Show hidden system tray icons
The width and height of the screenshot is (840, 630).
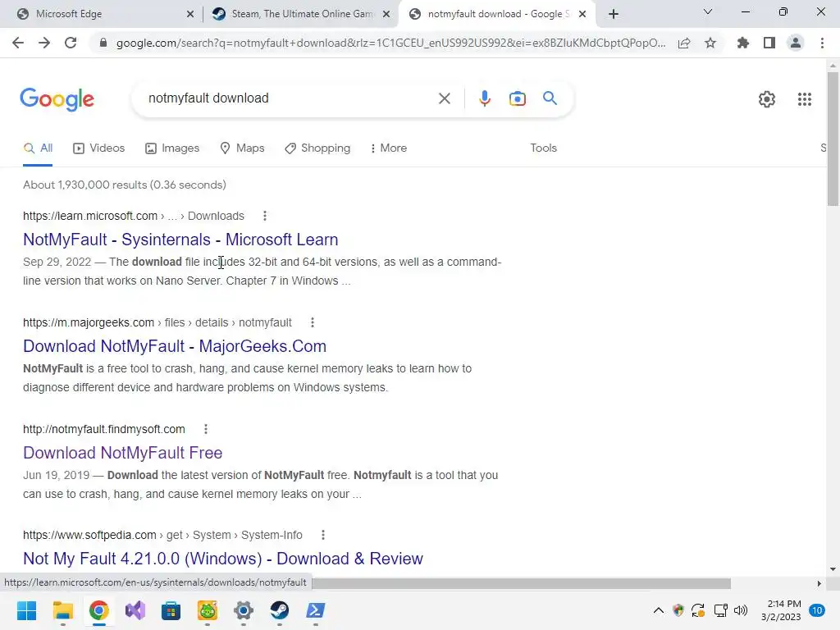pos(659,610)
